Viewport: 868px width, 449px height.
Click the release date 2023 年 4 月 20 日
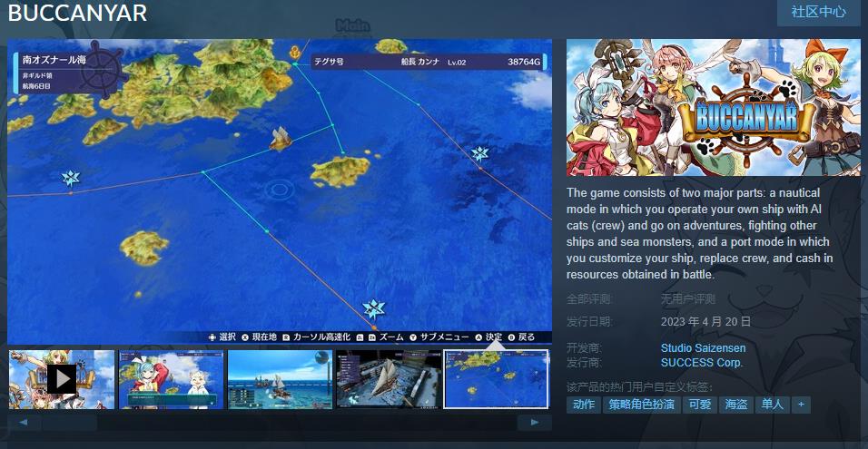705,322
